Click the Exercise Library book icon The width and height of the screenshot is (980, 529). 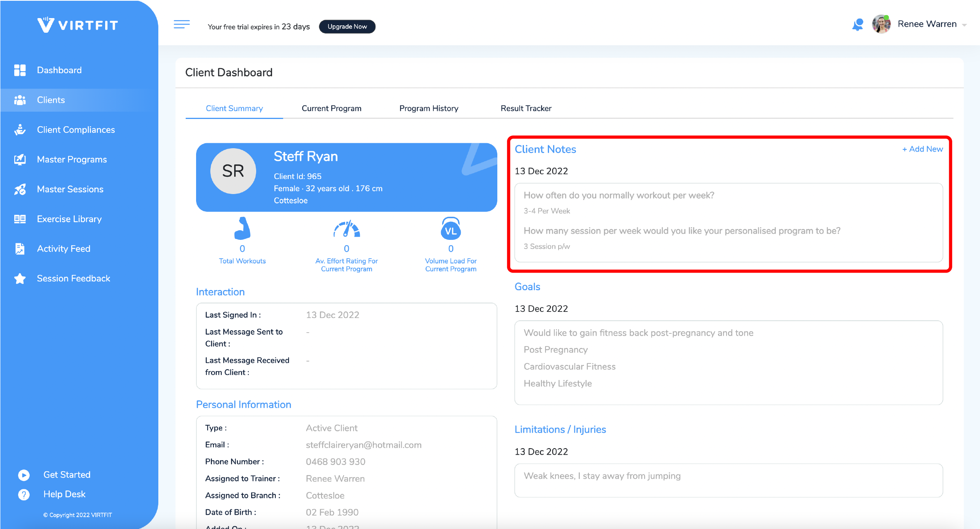pos(20,219)
